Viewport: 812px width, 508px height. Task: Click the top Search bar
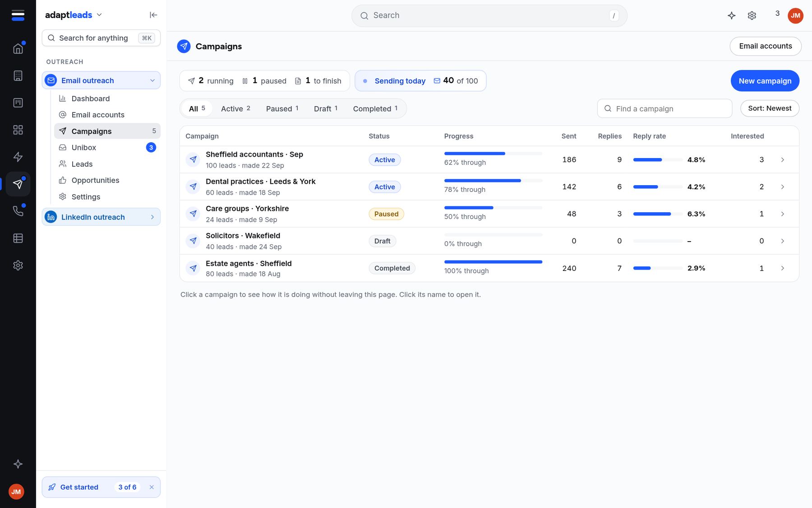click(x=489, y=16)
